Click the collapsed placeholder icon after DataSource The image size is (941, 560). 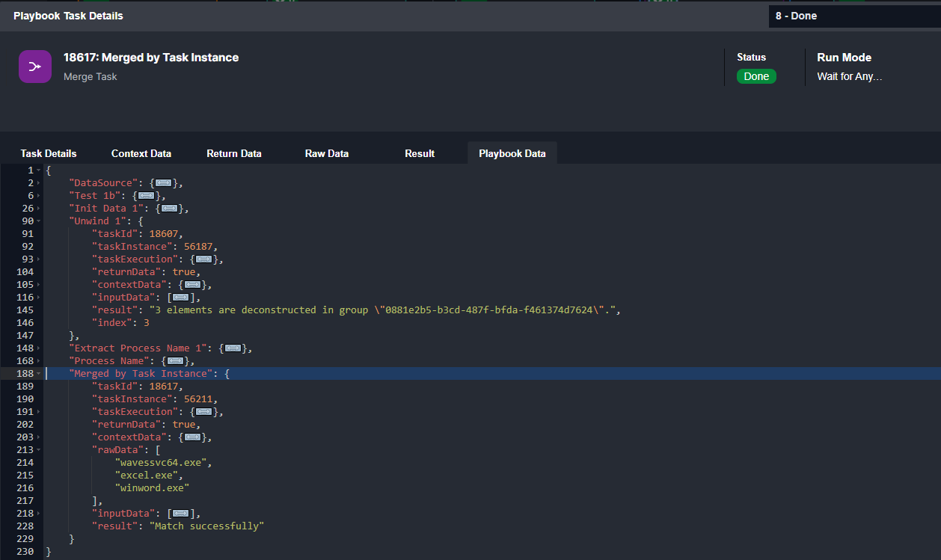pyautogui.click(x=164, y=183)
